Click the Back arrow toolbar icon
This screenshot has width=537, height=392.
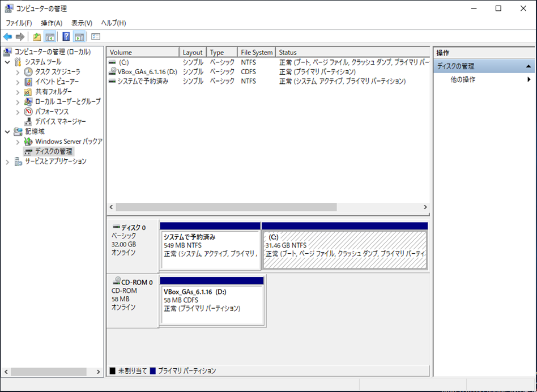point(8,37)
